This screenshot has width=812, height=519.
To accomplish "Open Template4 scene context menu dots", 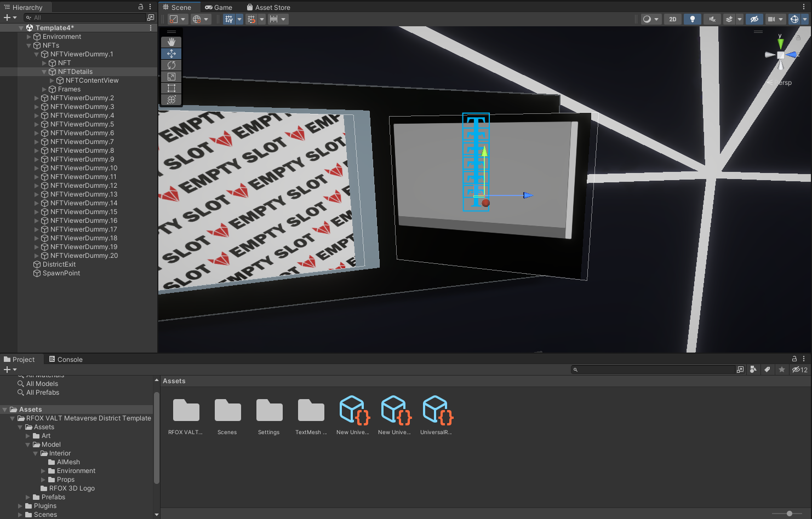I will [x=151, y=28].
